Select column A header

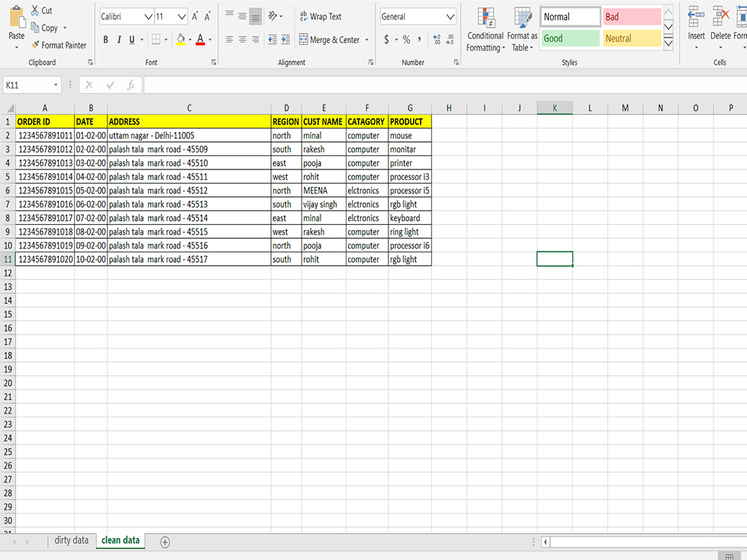click(x=45, y=108)
